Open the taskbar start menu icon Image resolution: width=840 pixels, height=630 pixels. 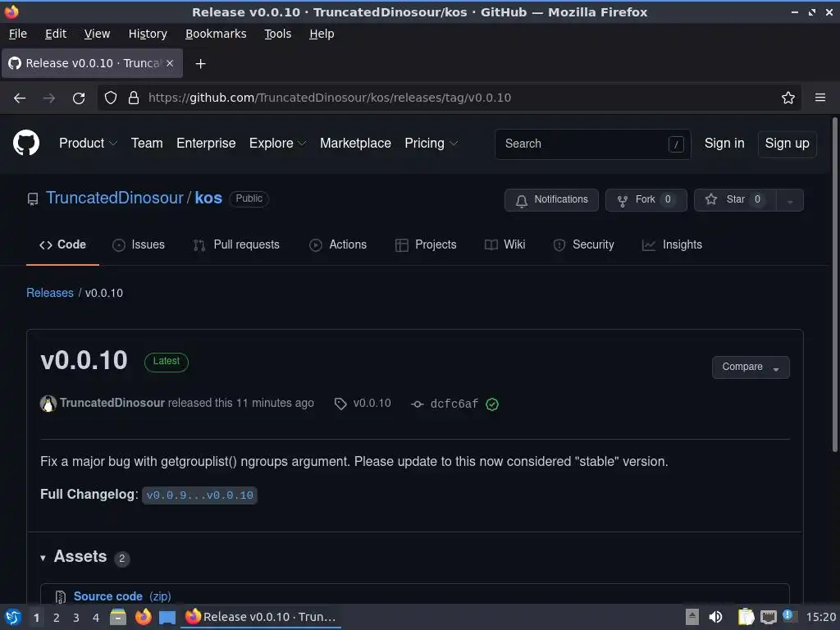point(13,617)
